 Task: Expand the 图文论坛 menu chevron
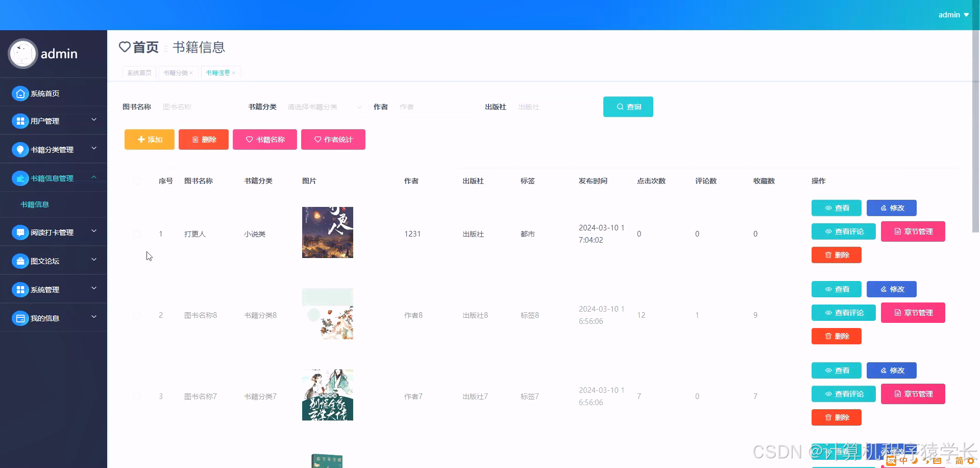[94, 260]
